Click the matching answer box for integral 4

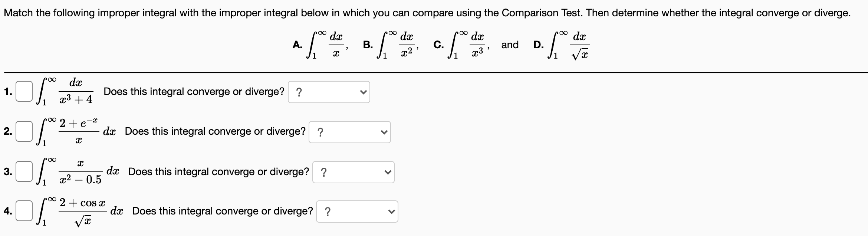coord(24,211)
